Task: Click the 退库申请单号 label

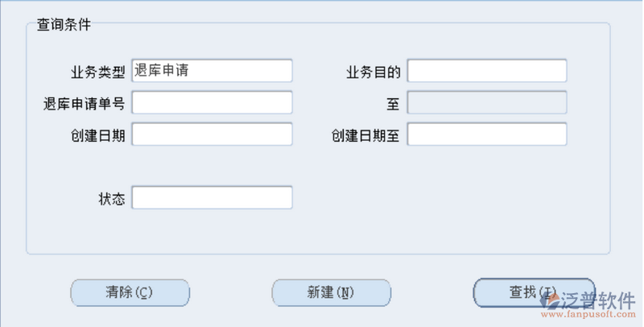Action: [x=84, y=103]
